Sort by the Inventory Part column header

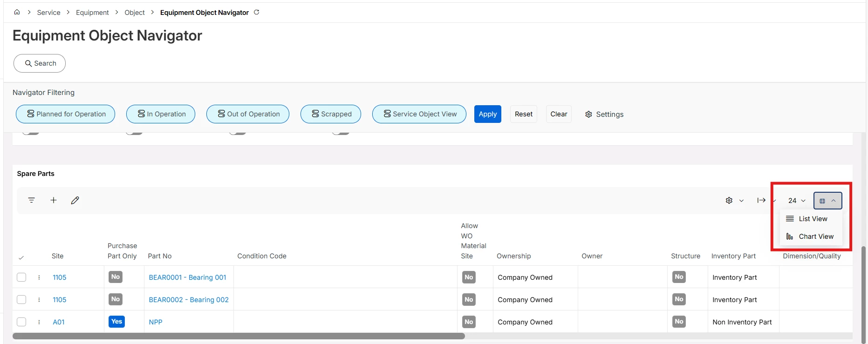pyautogui.click(x=734, y=256)
